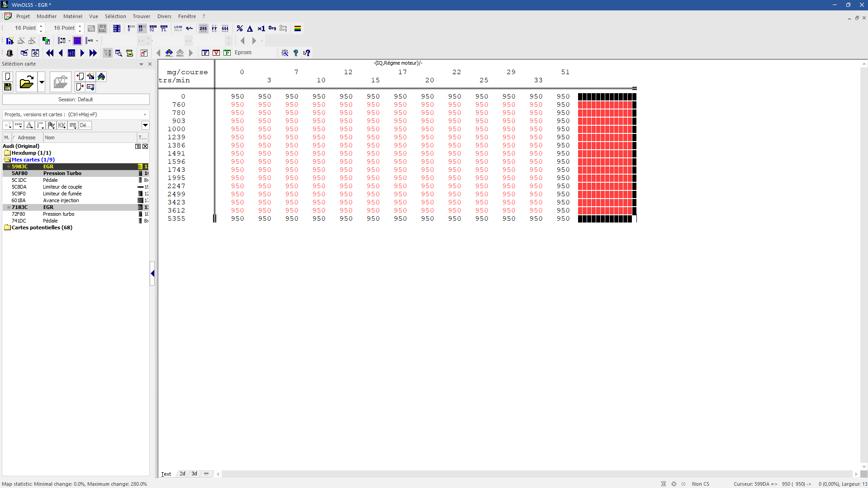The height and width of the screenshot is (488, 868).
Task: Open the Sélection menu
Action: click(x=115, y=16)
